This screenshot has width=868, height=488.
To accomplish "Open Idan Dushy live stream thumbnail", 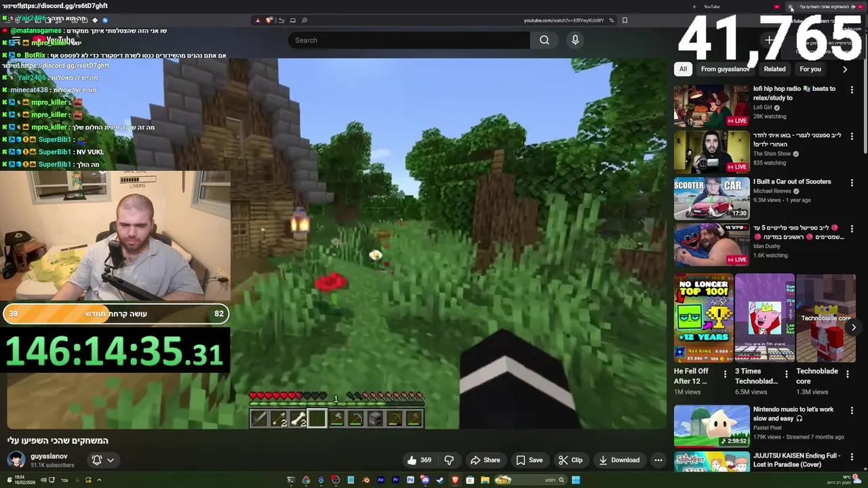I will coord(711,245).
